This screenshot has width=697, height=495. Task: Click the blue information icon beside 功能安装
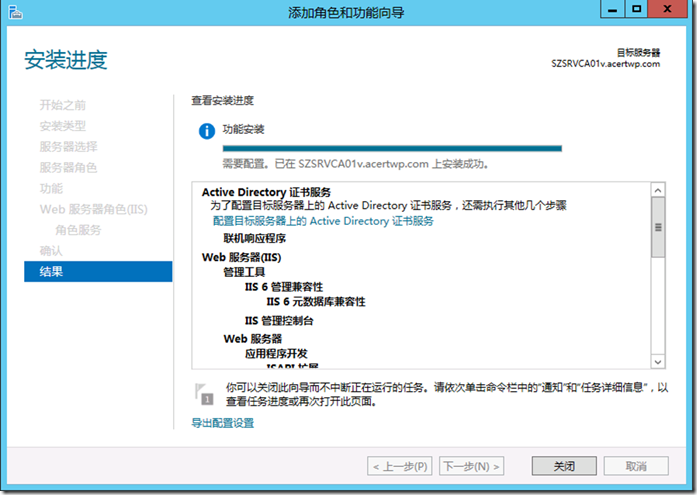click(207, 131)
